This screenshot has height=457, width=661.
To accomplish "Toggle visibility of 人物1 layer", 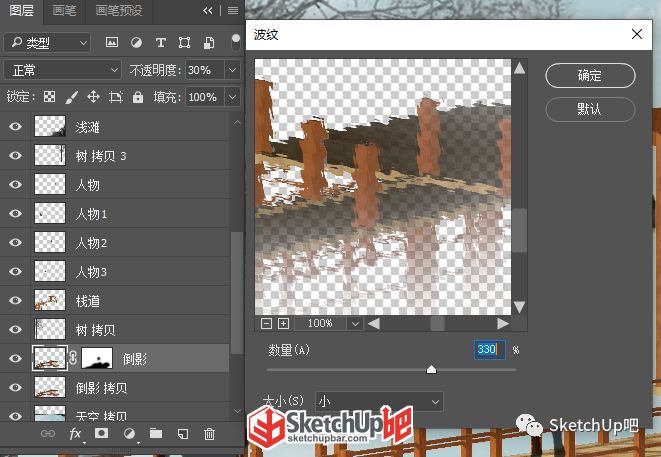I will pos(16,213).
